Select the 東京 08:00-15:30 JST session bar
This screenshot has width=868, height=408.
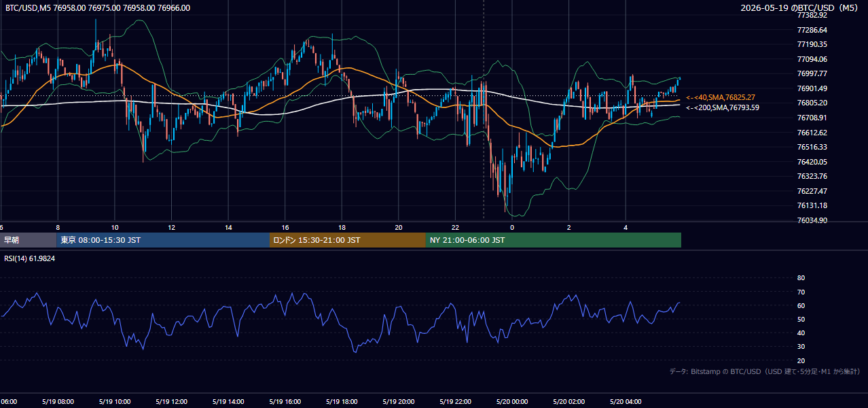tap(163, 240)
